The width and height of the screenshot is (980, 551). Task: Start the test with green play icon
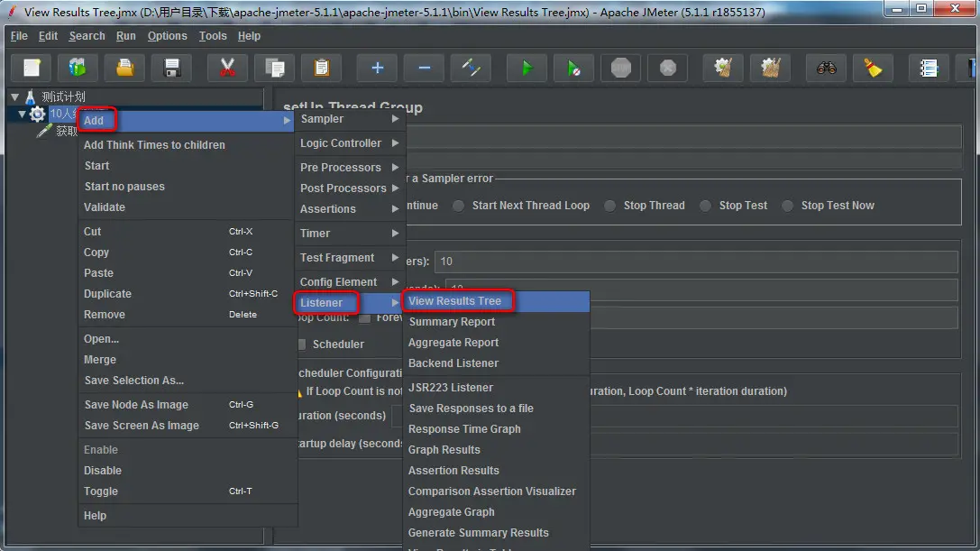[x=527, y=68]
